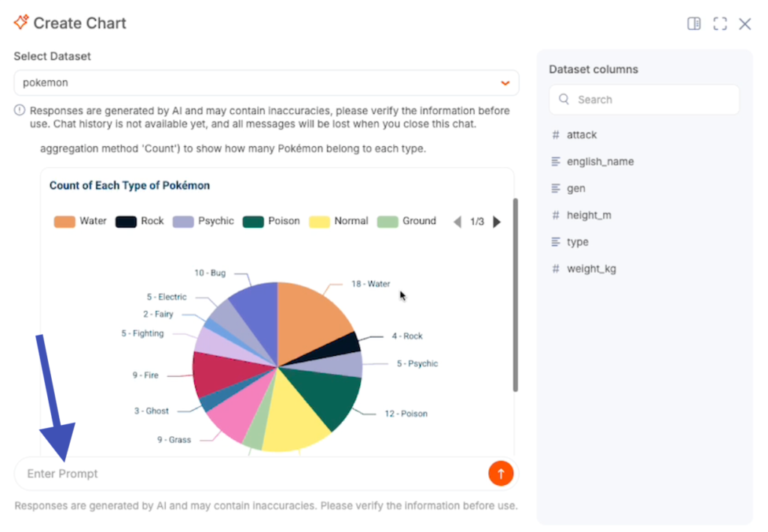Click the Dataset columns search box
The width and height of the screenshot is (768, 532).
652,100
